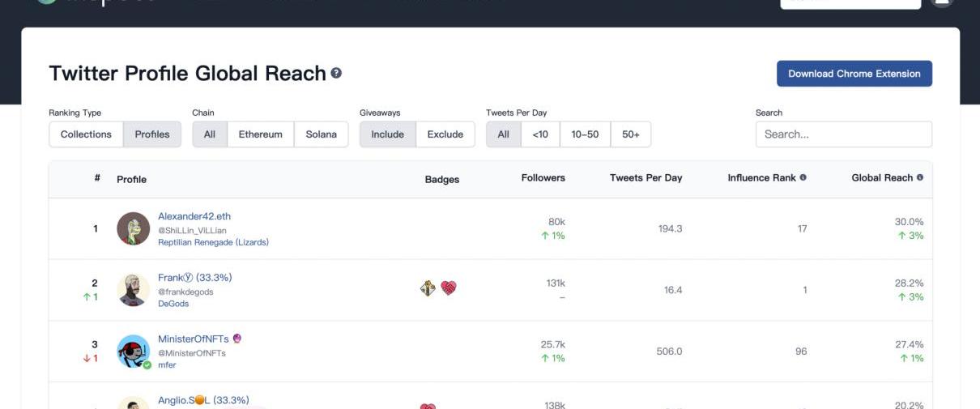The width and height of the screenshot is (980, 409).
Task: Open Anglio.SOL (33.3%) profile link
Action: [203, 400]
